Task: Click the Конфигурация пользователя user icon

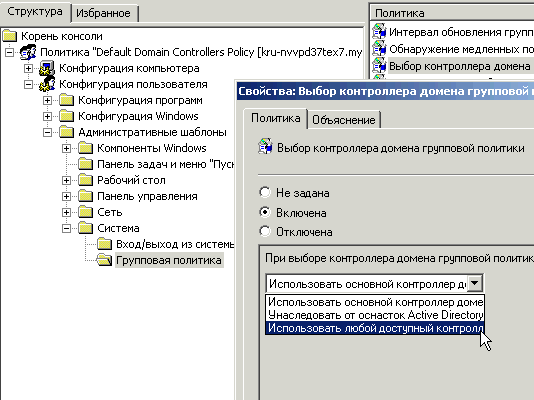Action: click(47, 84)
